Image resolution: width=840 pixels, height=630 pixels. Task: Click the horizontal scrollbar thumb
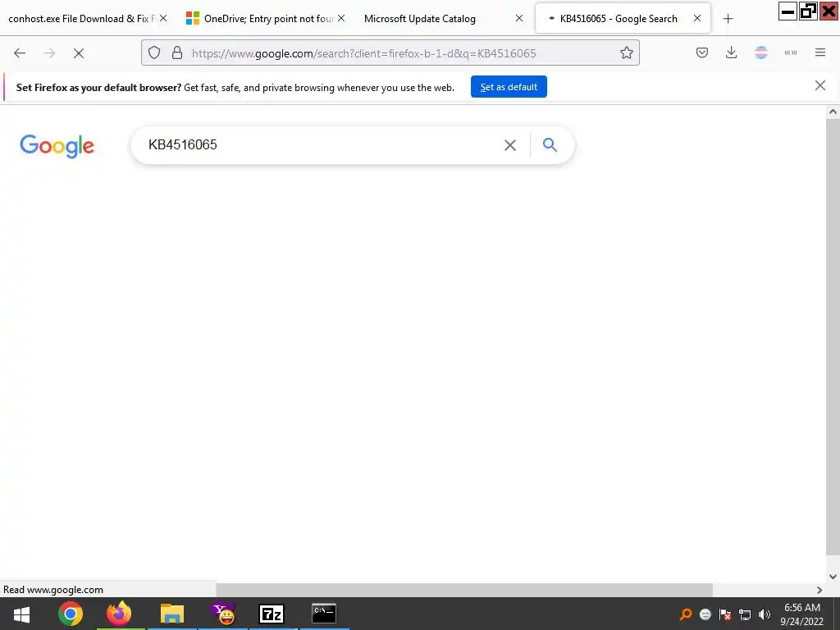464,590
